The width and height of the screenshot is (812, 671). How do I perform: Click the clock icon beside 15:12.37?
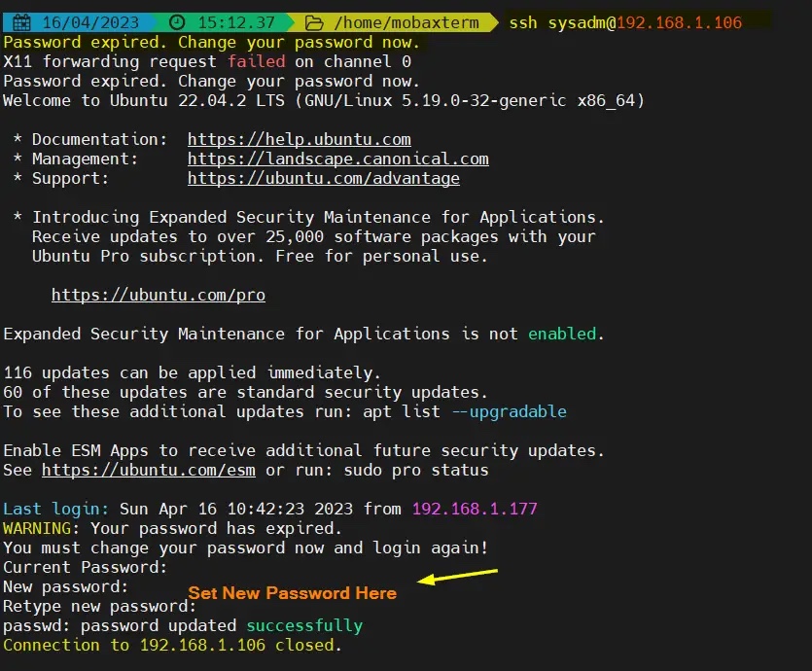click(176, 22)
